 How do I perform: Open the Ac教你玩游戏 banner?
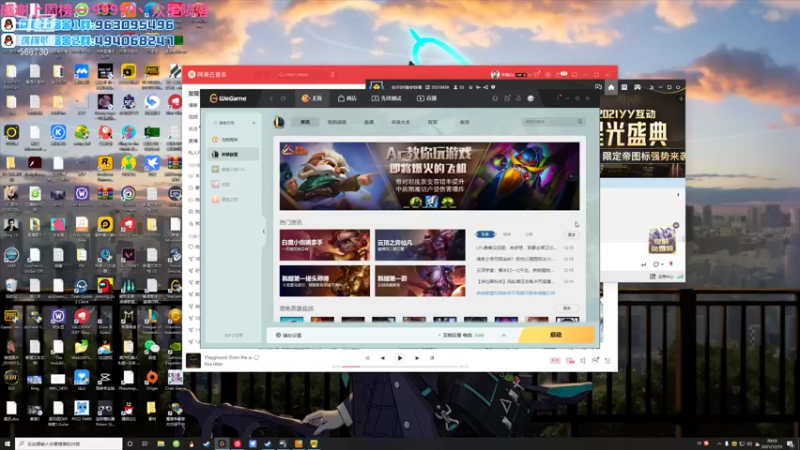(429, 176)
